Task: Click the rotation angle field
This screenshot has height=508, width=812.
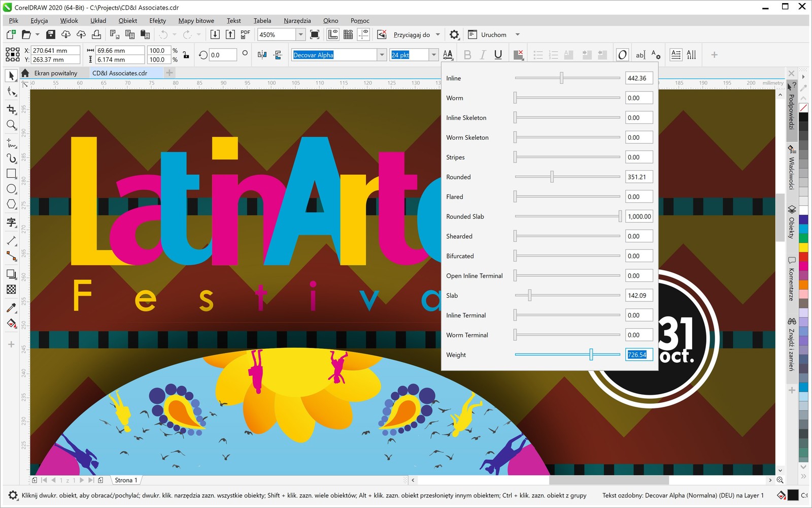Action: coord(222,55)
